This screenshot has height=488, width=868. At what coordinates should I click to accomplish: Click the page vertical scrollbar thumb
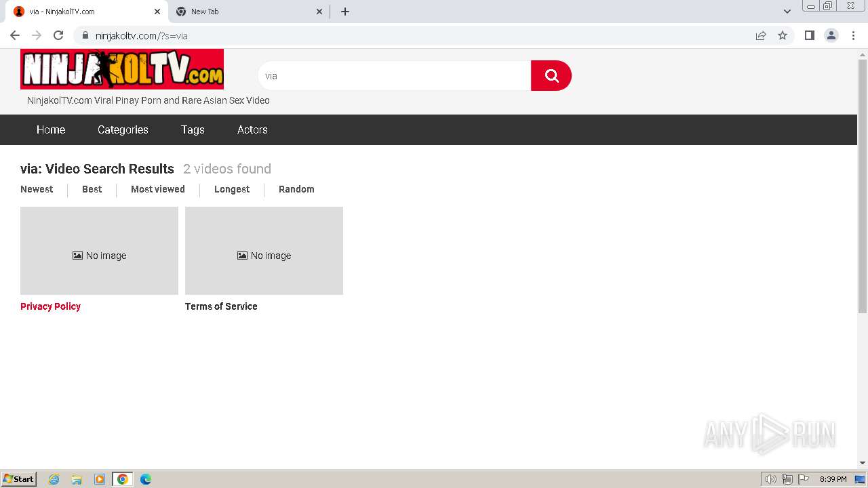(x=863, y=185)
